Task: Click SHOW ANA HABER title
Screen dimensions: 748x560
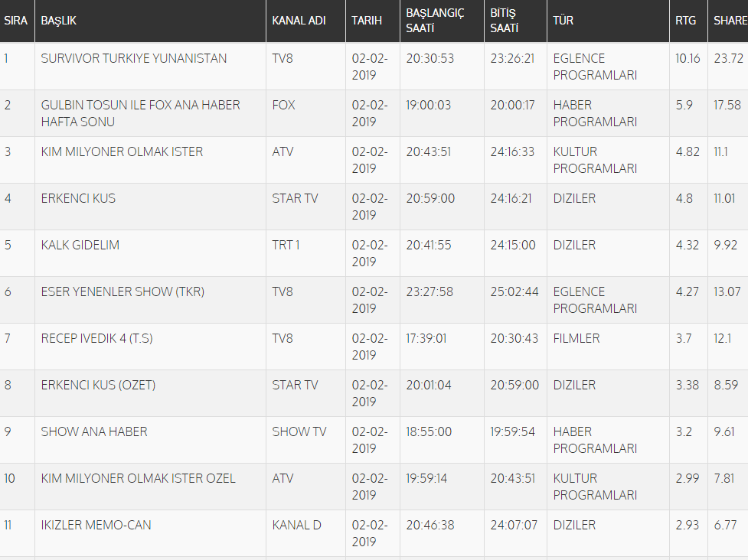Action: pyautogui.click(x=94, y=431)
